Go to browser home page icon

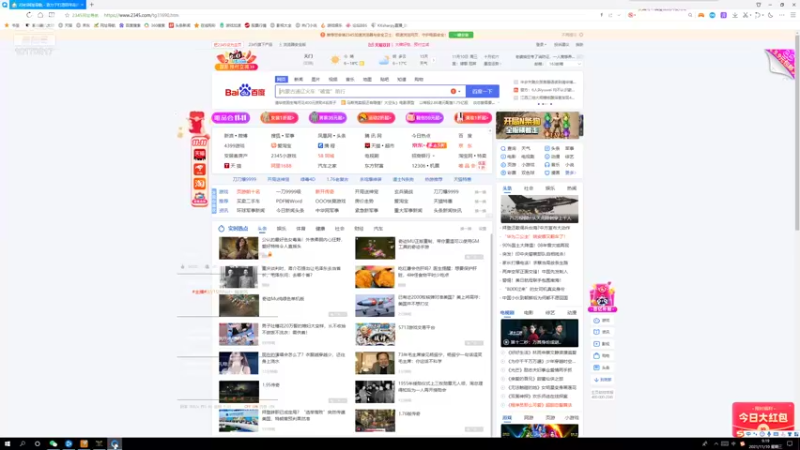40,15
